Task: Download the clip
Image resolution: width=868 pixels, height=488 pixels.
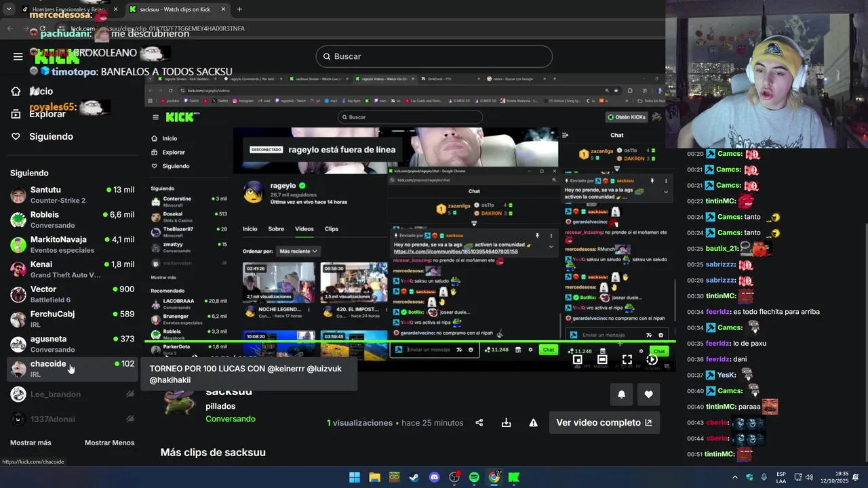Action: (506, 422)
